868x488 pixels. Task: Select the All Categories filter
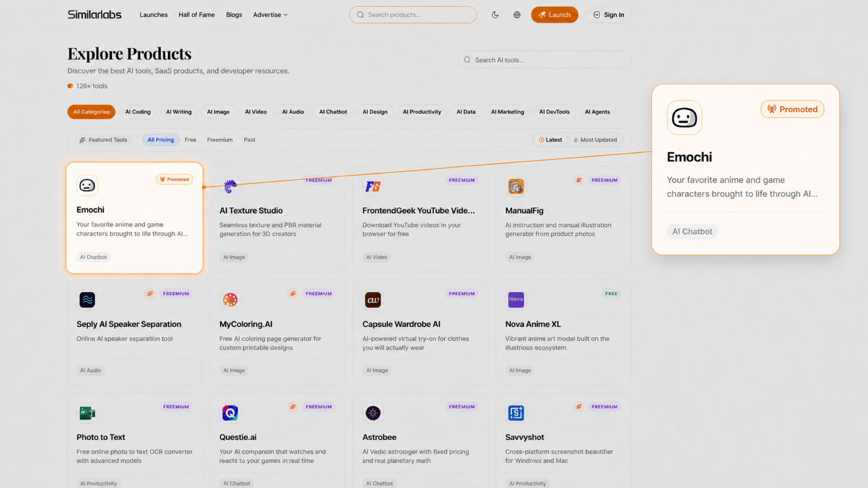pos(91,112)
